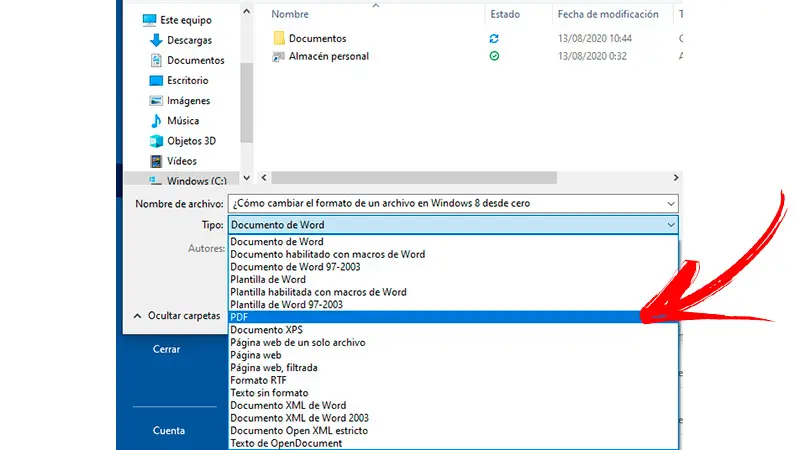Click the Documentos page icon in sidebar

coord(156,60)
